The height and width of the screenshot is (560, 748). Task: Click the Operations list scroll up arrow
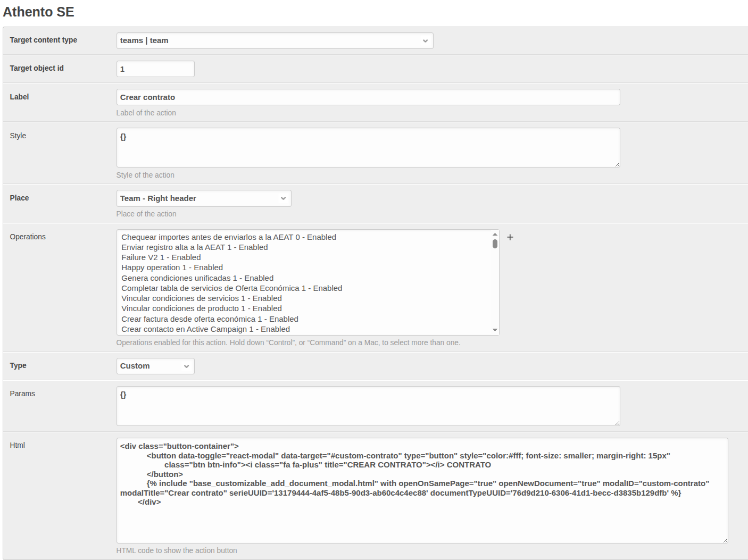(x=495, y=234)
